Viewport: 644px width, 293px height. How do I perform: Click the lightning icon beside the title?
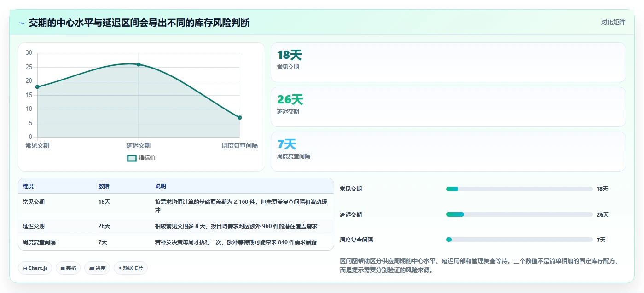(22, 23)
